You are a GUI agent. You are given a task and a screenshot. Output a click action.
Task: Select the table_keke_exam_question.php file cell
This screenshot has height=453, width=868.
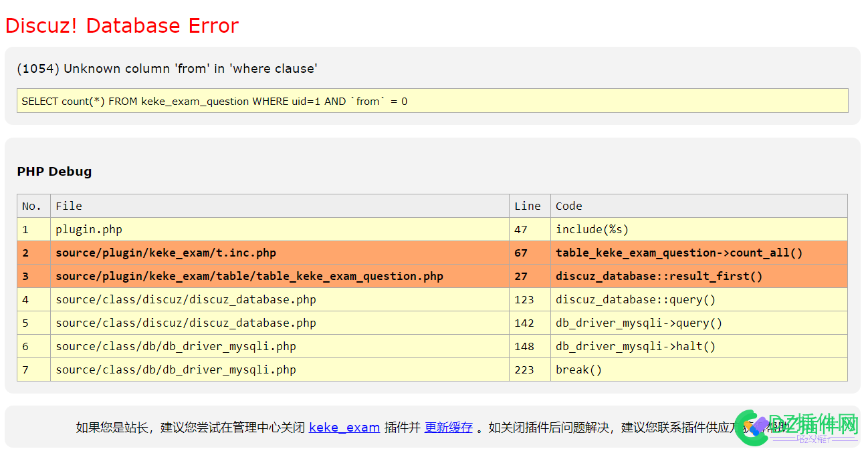pyautogui.click(x=280, y=276)
